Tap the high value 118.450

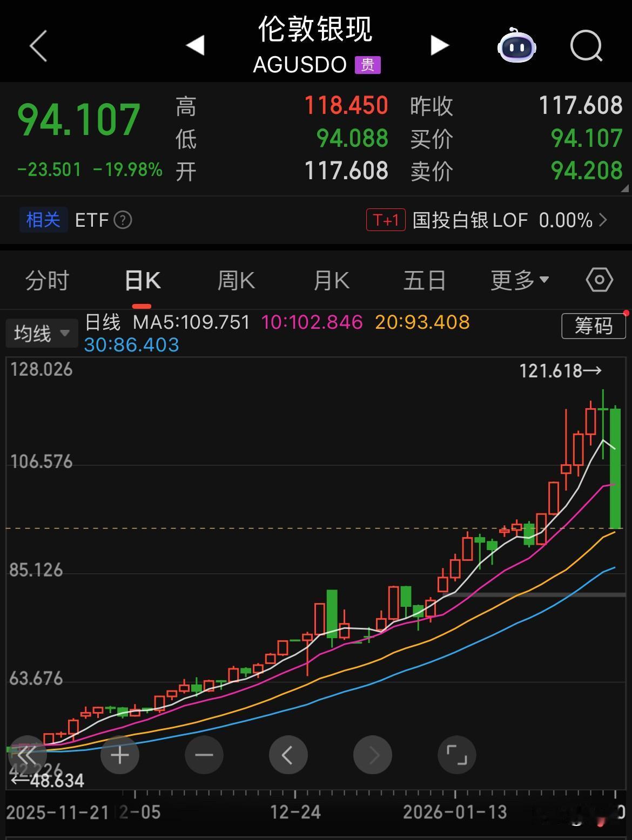pos(346,105)
